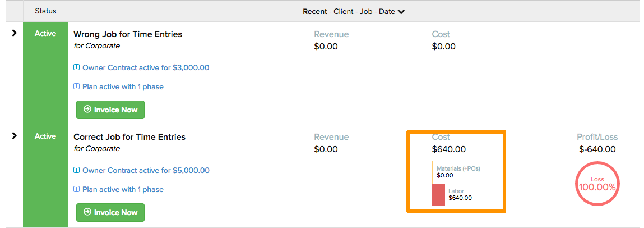Sort list by Date
The height and width of the screenshot is (228, 644).
point(387,12)
